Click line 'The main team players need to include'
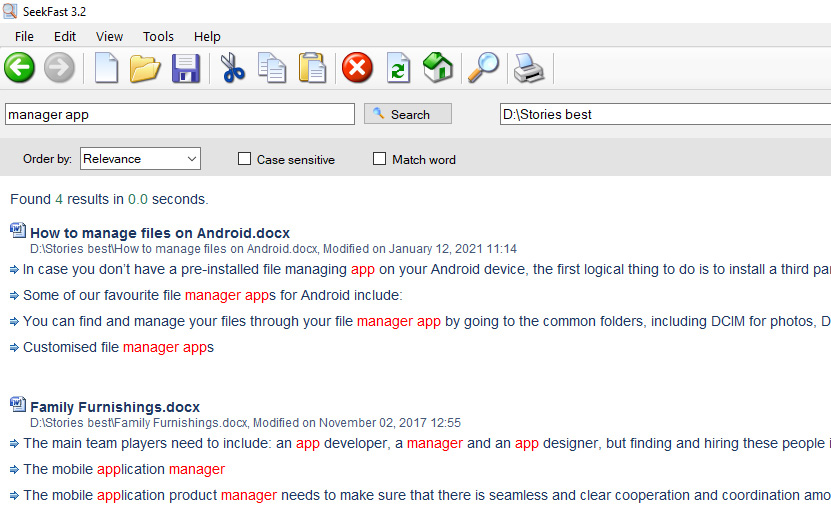This screenshot has width=831, height=530. tap(427, 443)
